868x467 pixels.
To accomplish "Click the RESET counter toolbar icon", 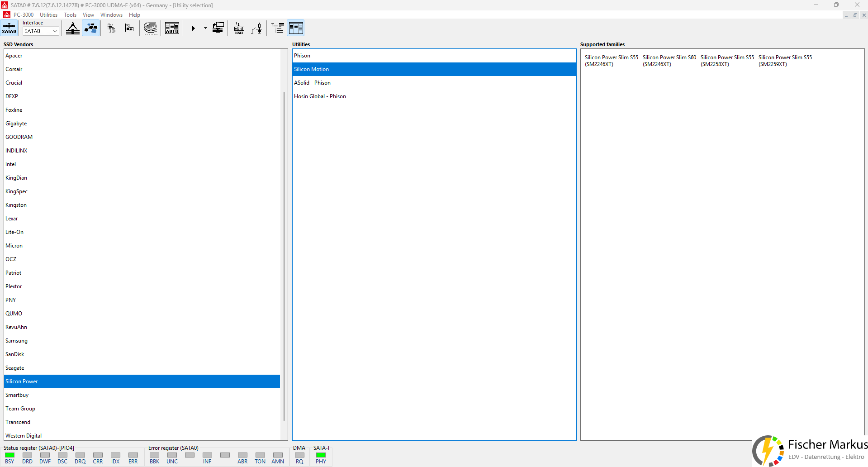I will [x=239, y=28].
